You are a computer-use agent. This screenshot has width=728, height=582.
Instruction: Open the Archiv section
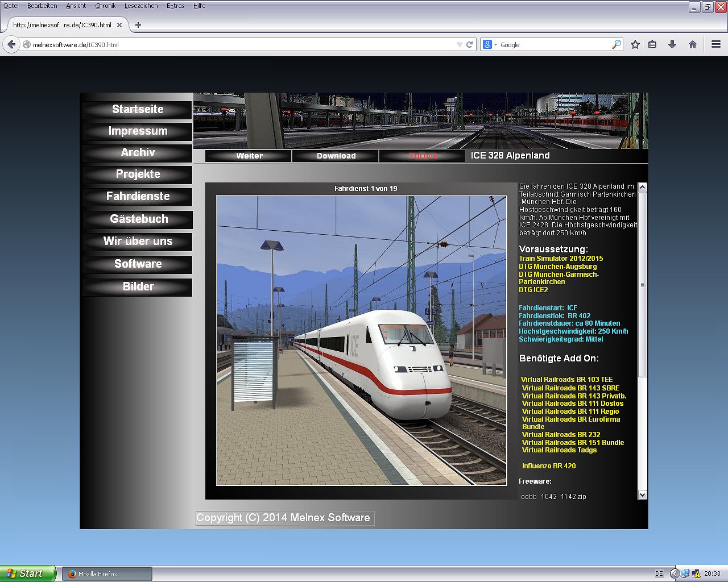pyautogui.click(x=138, y=153)
